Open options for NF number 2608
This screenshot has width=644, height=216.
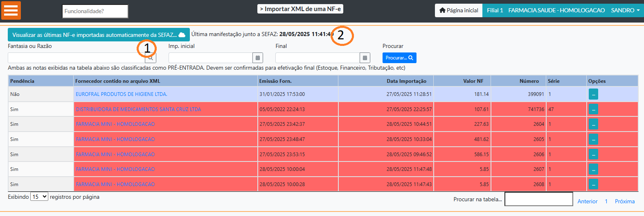593,184
